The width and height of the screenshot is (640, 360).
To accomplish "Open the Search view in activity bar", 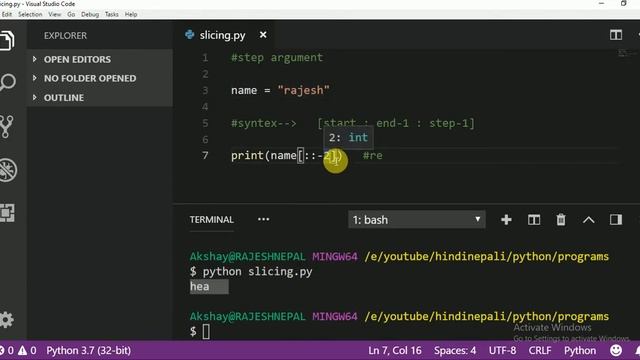I will pyautogui.click(x=7, y=82).
